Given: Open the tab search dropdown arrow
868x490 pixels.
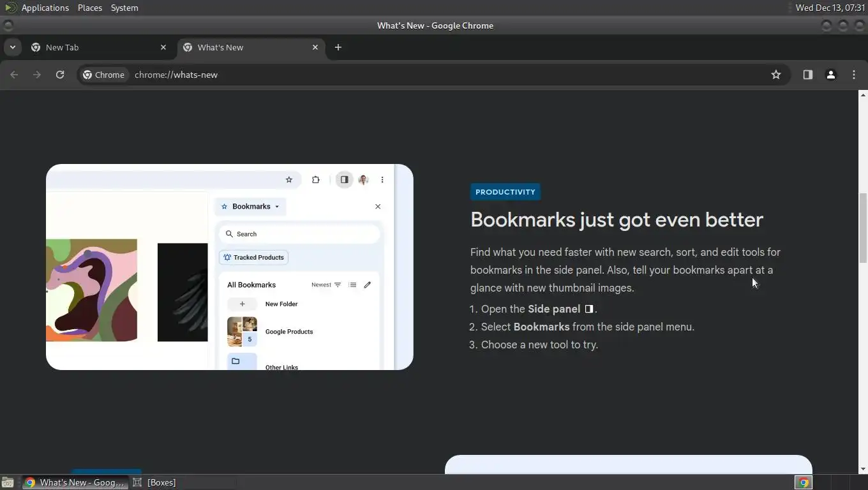Looking at the screenshot, I should click(x=12, y=47).
